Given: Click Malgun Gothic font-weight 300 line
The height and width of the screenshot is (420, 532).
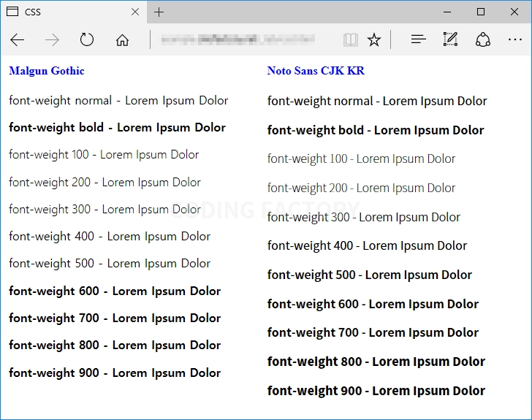Looking at the screenshot, I should pos(104,210).
